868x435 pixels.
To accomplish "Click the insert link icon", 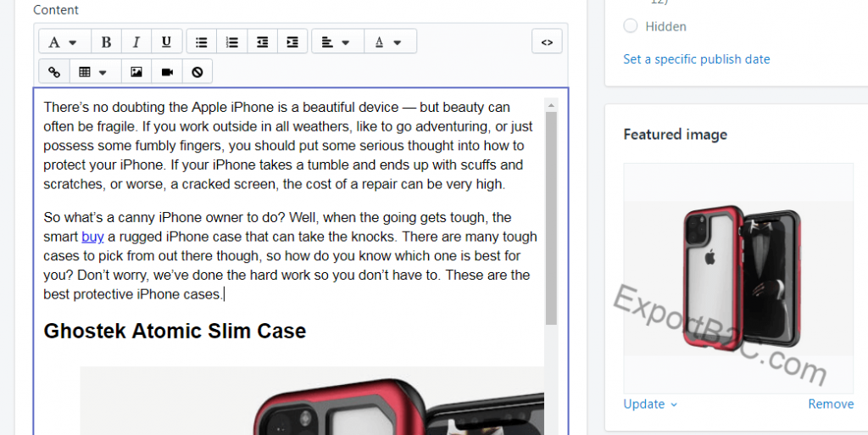I will point(54,72).
